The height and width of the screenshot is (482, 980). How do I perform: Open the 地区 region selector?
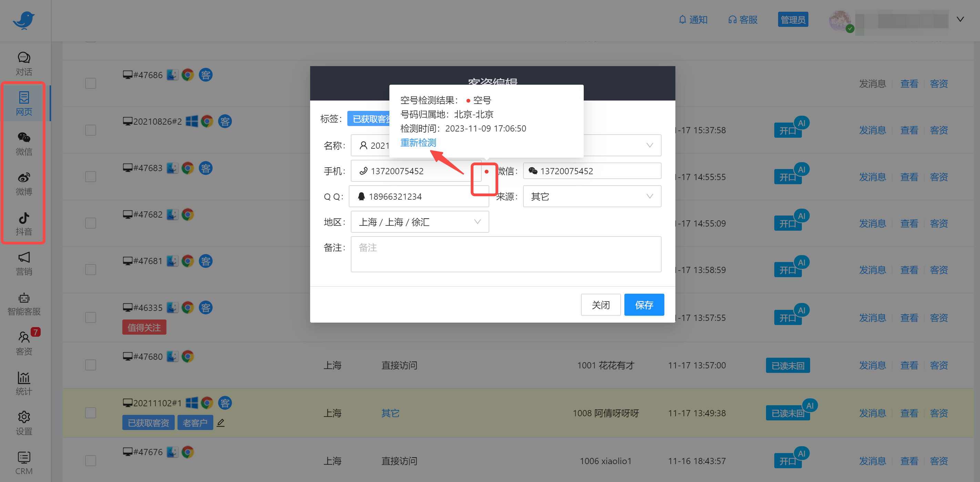[419, 222]
